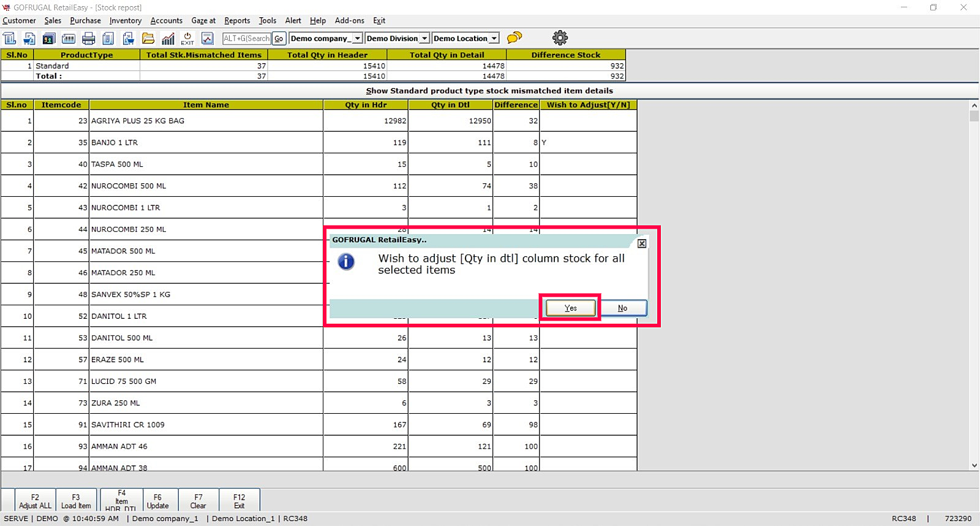Image resolution: width=980 pixels, height=526 pixels.
Task: Click the ALT+G search input field
Action: 246,39
